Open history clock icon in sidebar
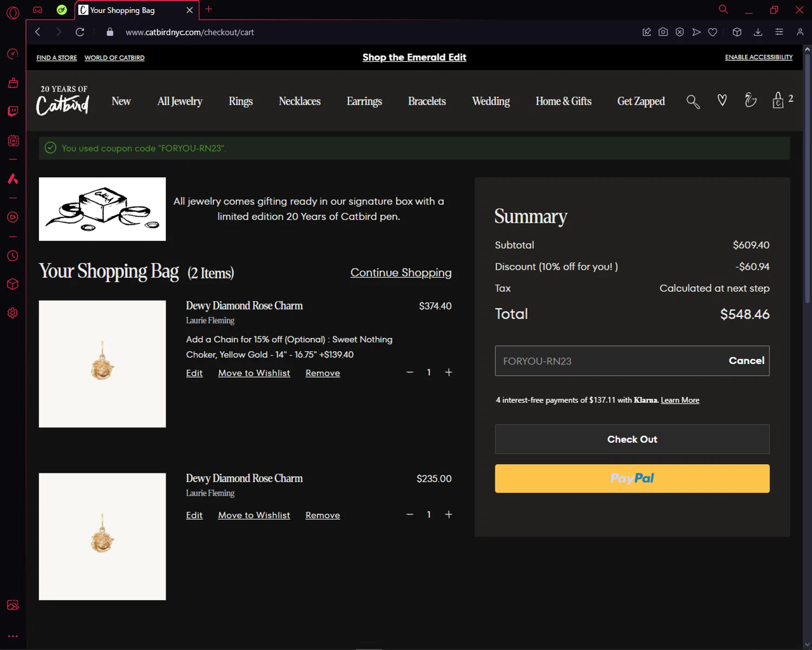812x650 pixels. tap(13, 256)
